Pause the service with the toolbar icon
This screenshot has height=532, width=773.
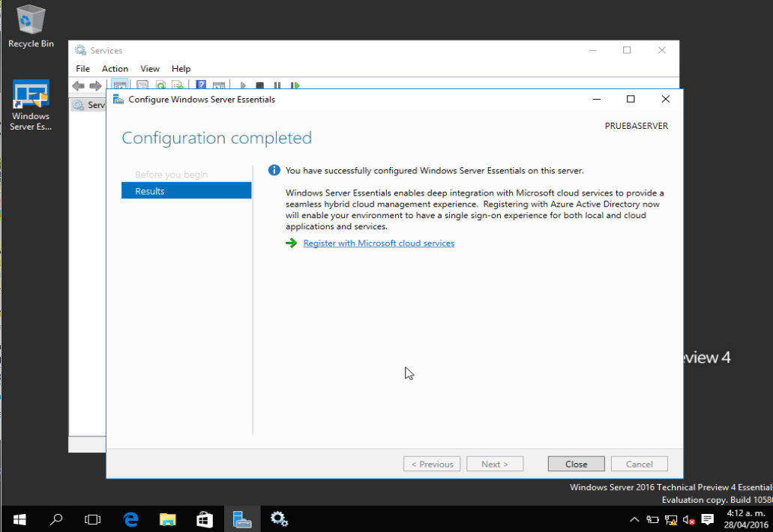(x=275, y=85)
